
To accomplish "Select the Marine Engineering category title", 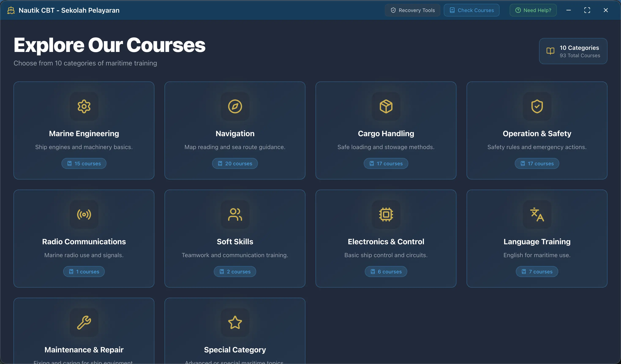I will tap(84, 133).
